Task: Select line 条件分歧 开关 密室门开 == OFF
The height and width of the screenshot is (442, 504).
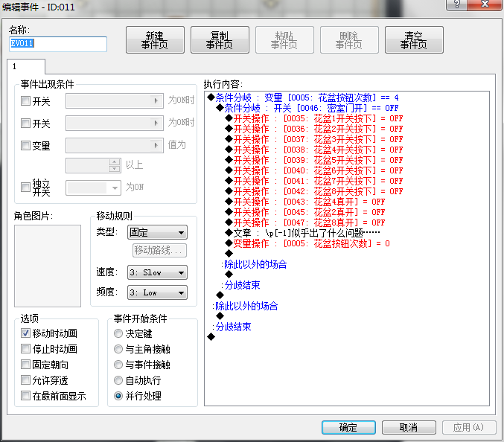Action: (x=307, y=108)
